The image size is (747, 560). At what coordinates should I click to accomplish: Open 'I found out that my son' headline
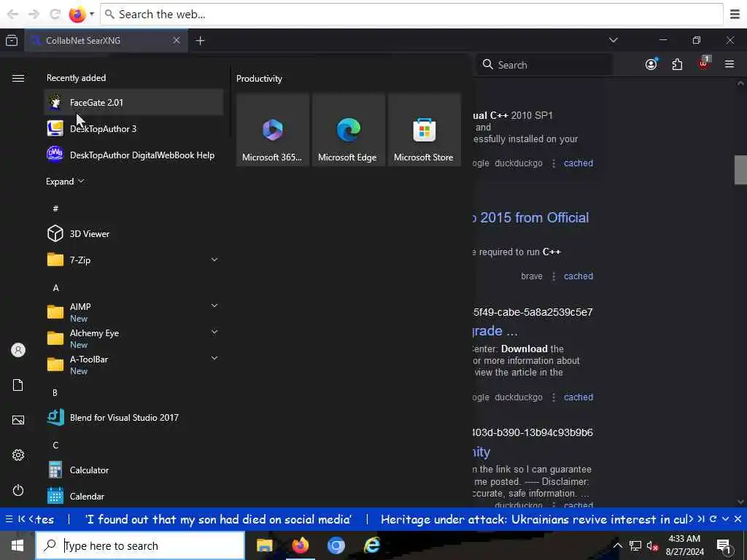[x=218, y=519]
